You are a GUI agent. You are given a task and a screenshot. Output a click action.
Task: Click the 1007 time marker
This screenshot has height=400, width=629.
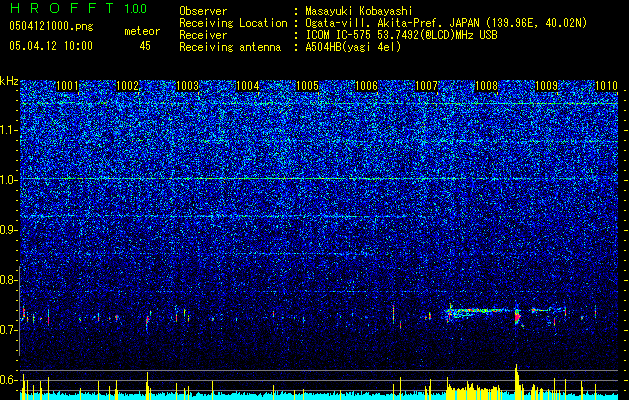[426, 86]
